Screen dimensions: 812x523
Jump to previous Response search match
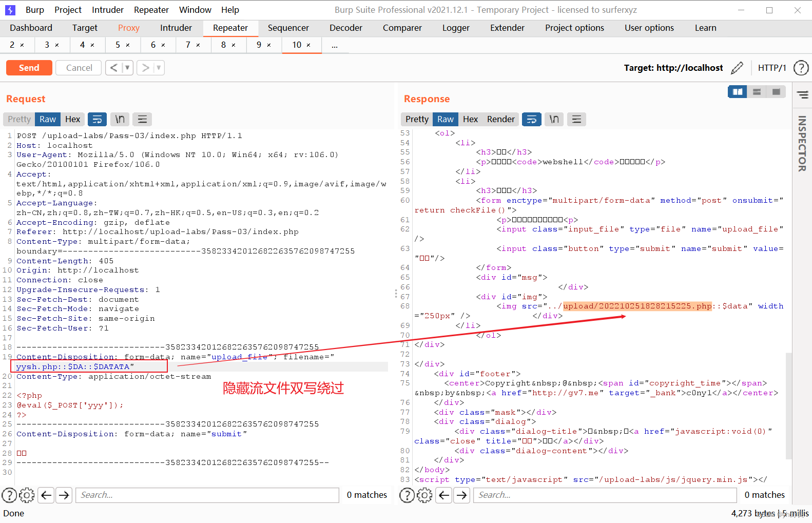coord(444,495)
